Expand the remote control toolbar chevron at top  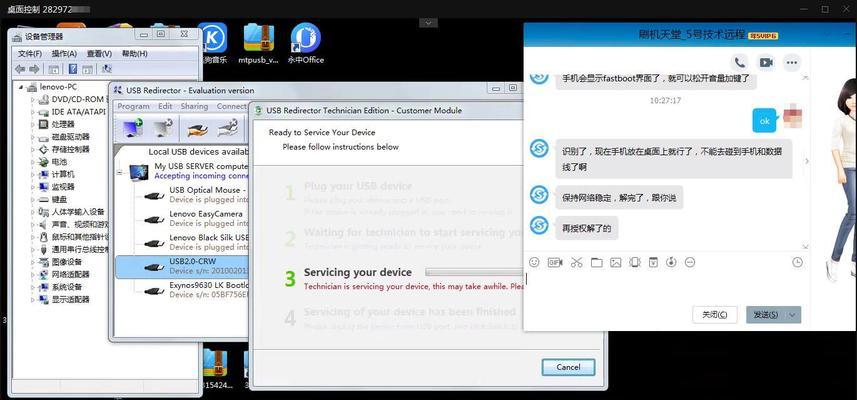(x=428, y=23)
